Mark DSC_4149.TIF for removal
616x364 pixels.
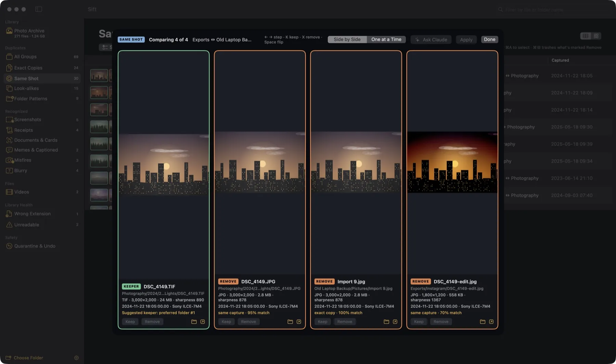[x=152, y=322]
